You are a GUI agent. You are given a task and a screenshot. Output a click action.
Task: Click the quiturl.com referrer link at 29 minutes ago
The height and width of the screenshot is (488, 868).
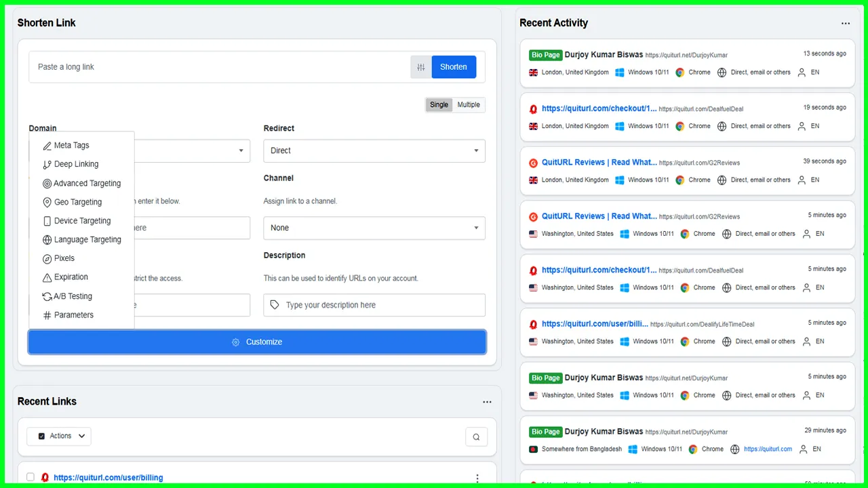point(768,449)
